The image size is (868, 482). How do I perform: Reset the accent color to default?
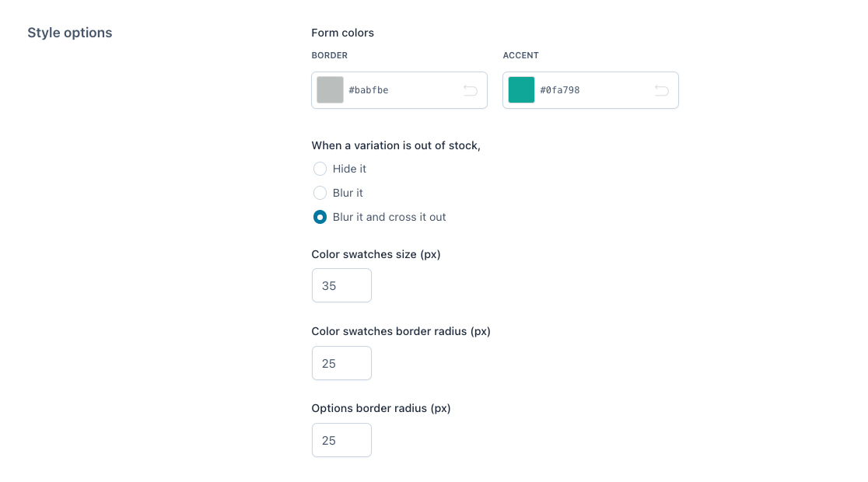click(661, 90)
